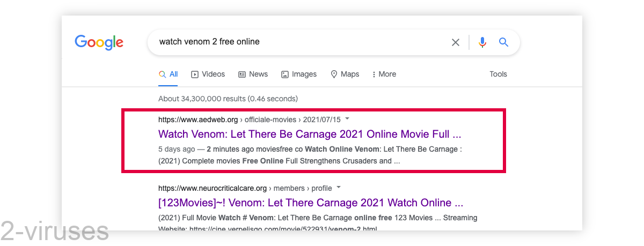Clear the search query with X icon
This screenshot has width=644, height=246.
[x=456, y=42]
